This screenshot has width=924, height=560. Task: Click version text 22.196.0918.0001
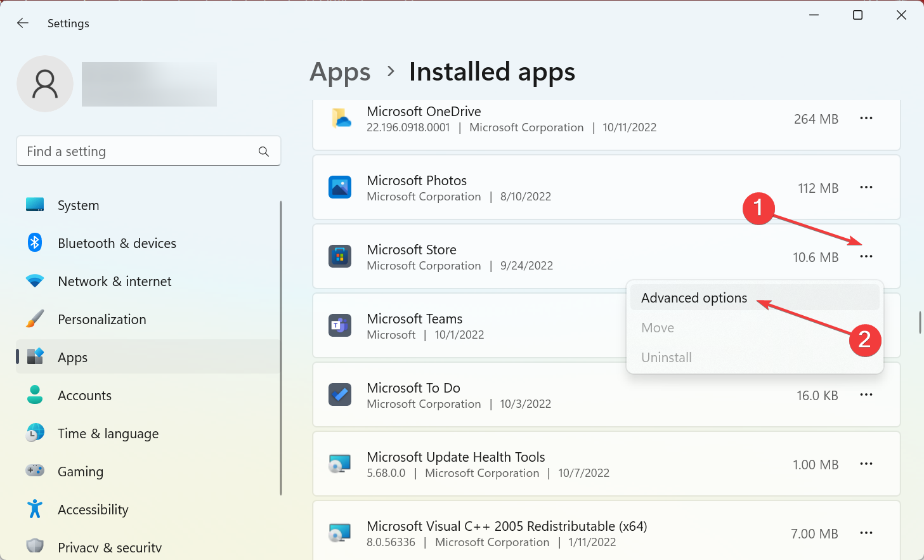[408, 127]
